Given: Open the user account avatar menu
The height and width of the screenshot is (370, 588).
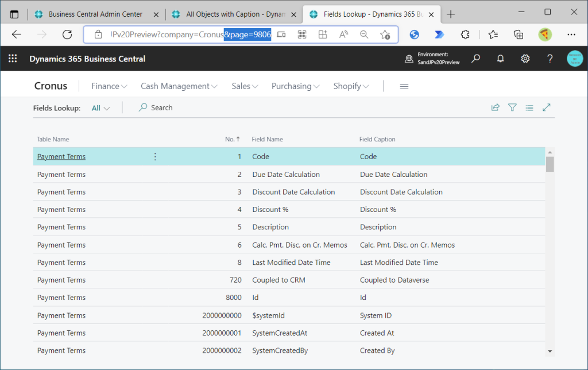Looking at the screenshot, I should click(574, 59).
